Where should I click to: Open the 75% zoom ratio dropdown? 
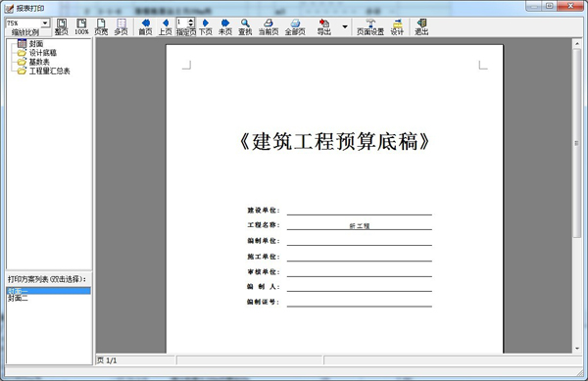45,24
